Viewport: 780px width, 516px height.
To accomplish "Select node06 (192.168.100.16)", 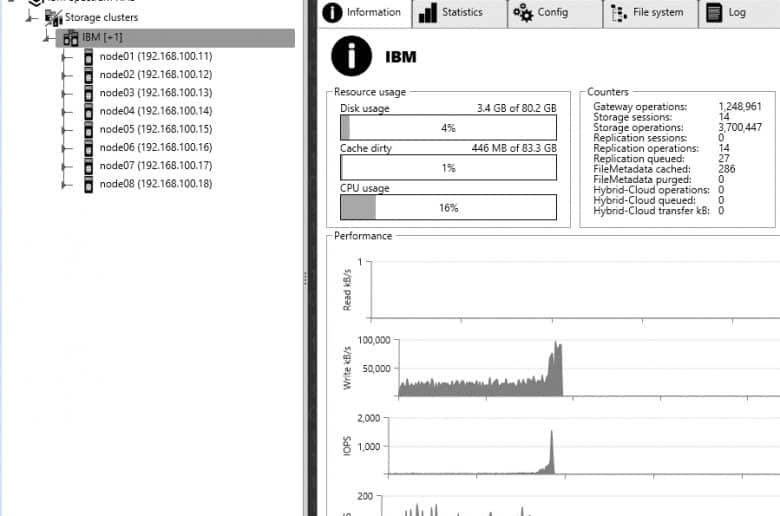I will [156, 147].
